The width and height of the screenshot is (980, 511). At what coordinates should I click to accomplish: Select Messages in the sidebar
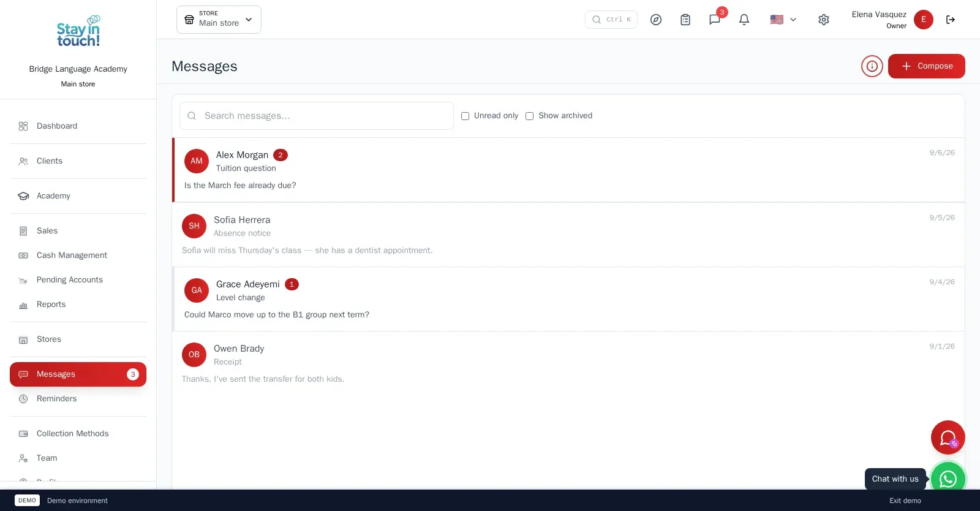coord(78,374)
